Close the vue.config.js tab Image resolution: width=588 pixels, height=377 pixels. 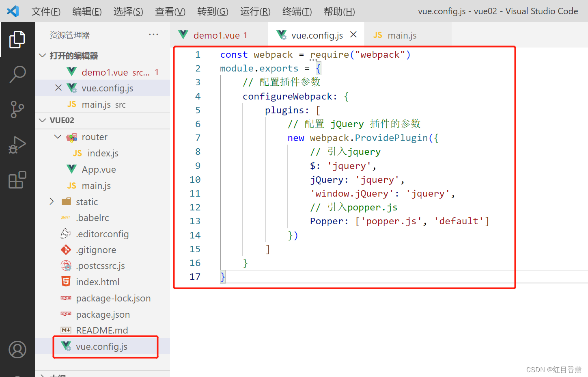pyautogui.click(x=353, y=34)
